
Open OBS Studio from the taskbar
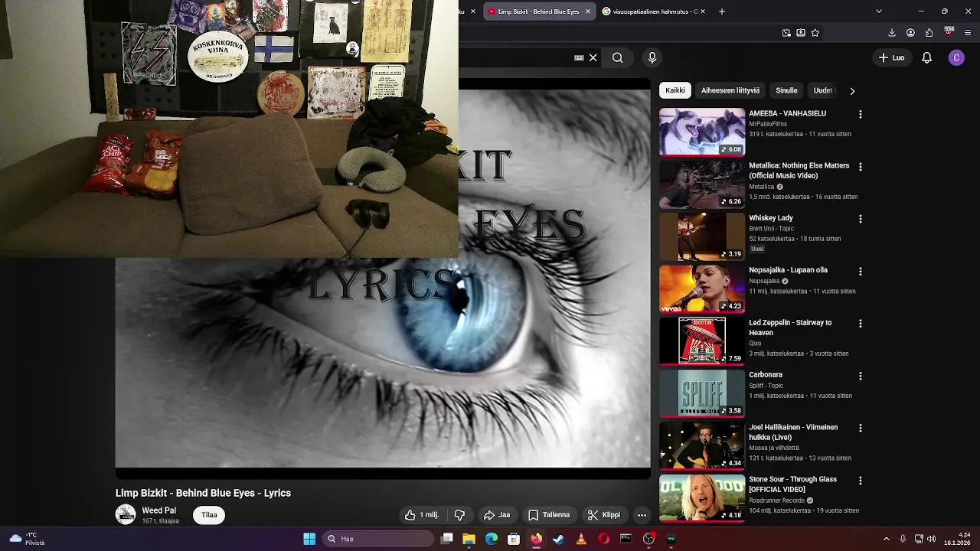649,539
